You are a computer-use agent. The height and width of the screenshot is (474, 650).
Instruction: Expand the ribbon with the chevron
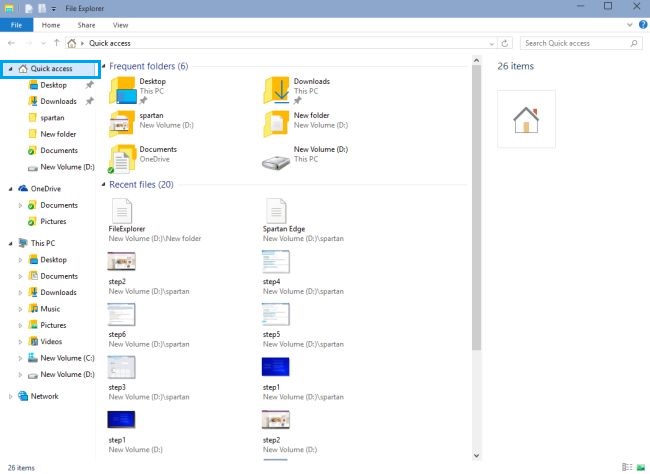pos(630,25)
